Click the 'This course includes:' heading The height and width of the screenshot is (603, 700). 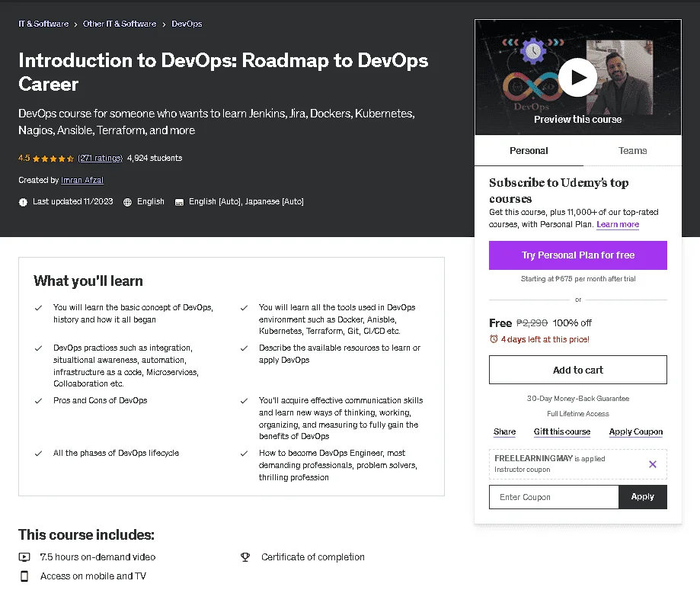[86, 534]
